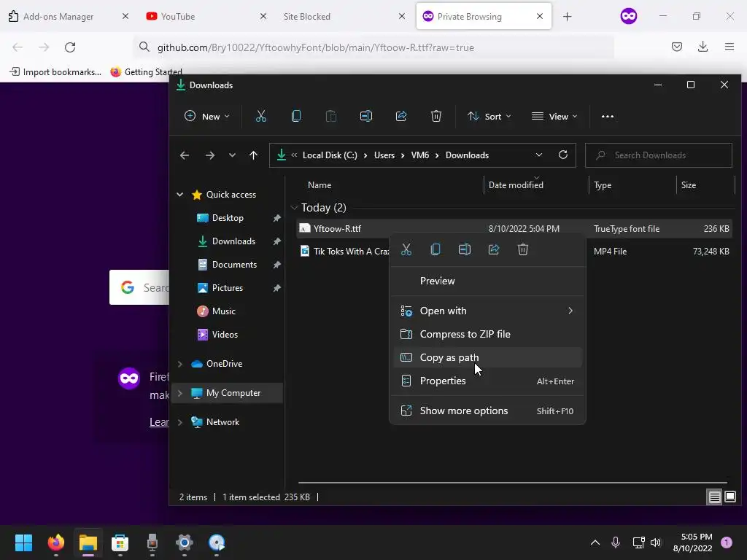
Task: Show hidden system tray icons
Action: (595, 542)
